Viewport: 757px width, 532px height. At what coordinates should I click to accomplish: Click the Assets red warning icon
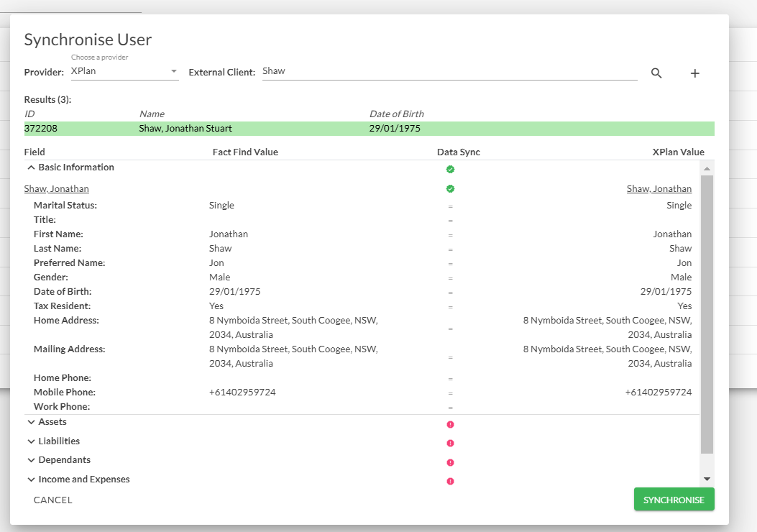(450, 424)
